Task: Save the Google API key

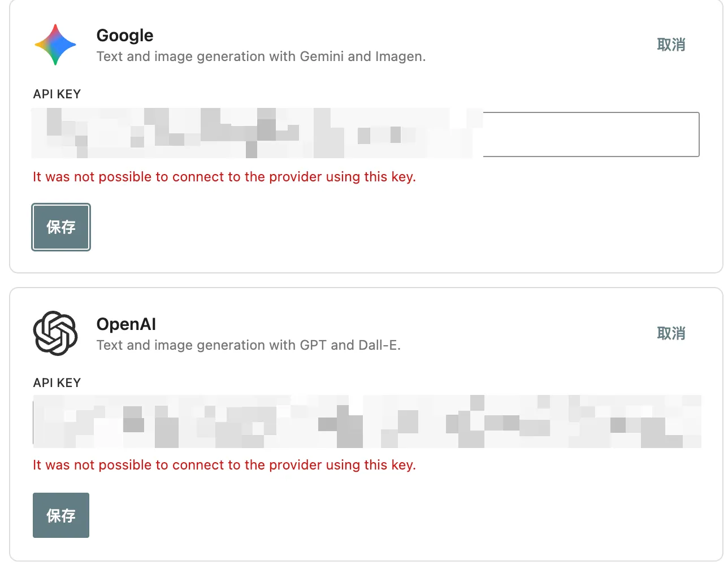Action: click(61, 227)
